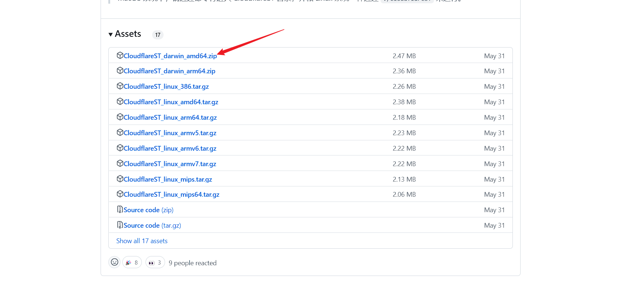Click the 2.06 MB size of linux_mips64
644x287 pixels.
pos(404,195)
